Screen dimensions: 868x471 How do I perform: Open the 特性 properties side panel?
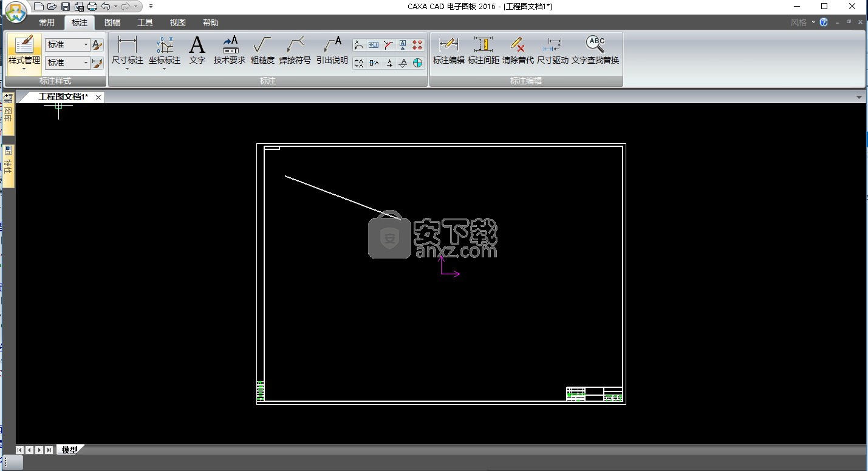[x=9, y=165]
